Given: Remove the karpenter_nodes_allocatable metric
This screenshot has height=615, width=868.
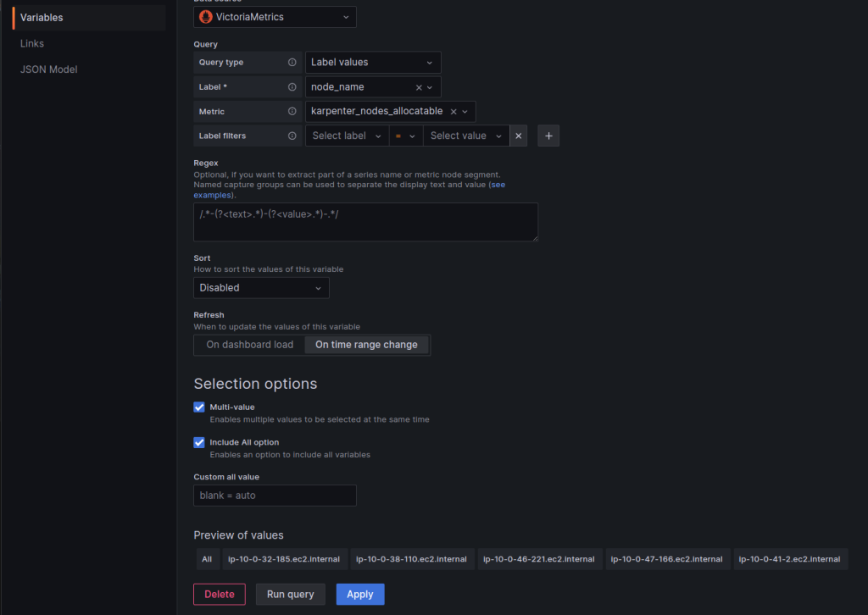Looking at the screenshot, I should (455, 111).
